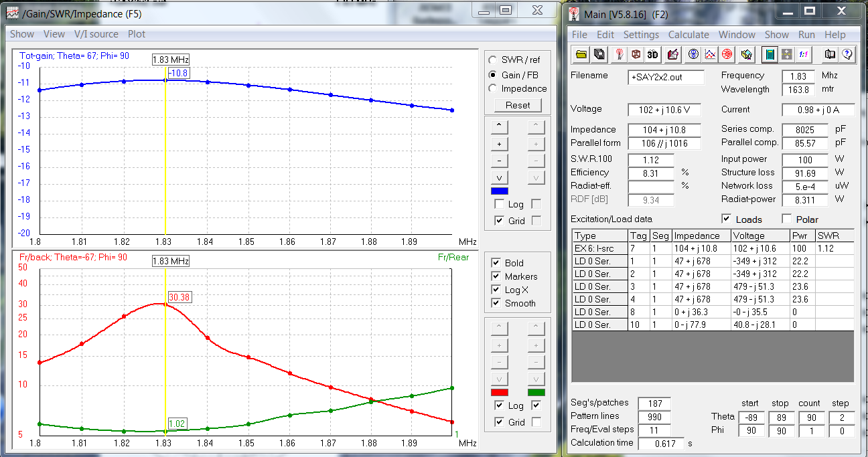Disable the Smooth checkbox
The width and height of the screenshot is (868, 457).
click(496, 303)
